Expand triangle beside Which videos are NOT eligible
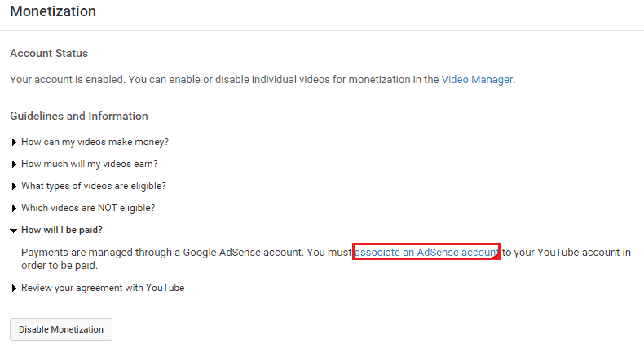Screen dimensions: 644x348 click(14, 208)
